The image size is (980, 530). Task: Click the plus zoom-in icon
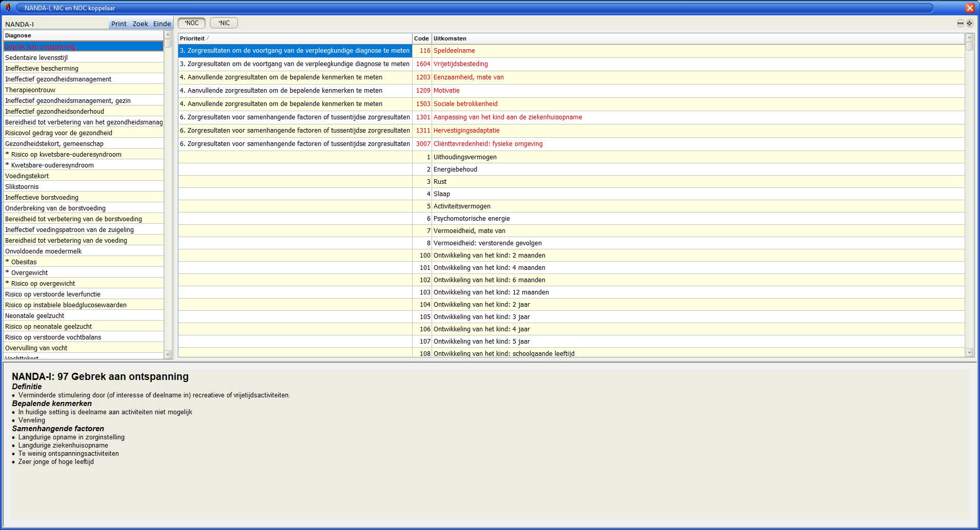click(x=969, y=24)
